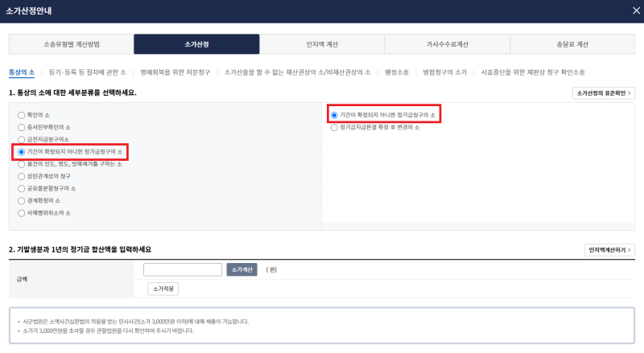Screen dimensions: 644x353
Task: Choose 물건의 인도, 명도, 방해제거를 구하는 소
Action: coord(22,164)
